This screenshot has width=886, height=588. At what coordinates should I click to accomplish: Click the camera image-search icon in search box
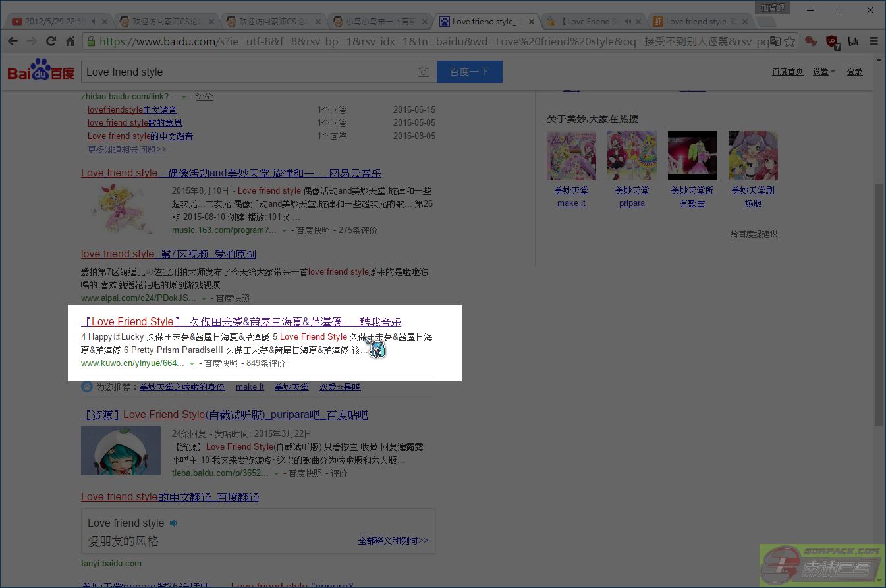424,72
